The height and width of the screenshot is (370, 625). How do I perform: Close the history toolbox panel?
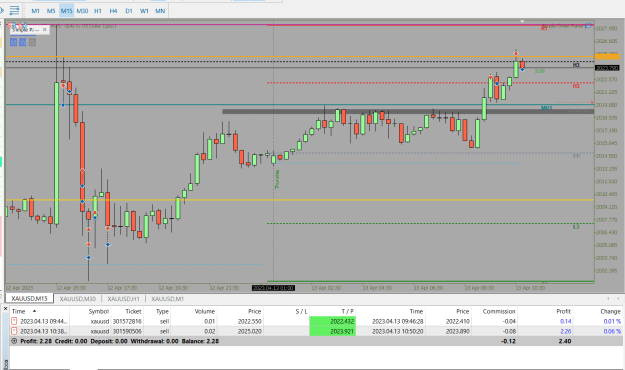tap(6, 309)
